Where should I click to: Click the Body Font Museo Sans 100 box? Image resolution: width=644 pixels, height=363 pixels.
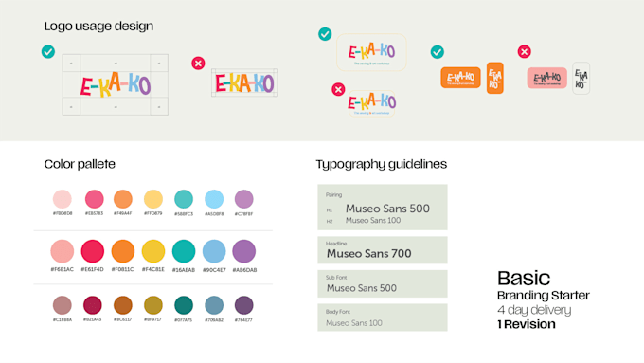383,318
